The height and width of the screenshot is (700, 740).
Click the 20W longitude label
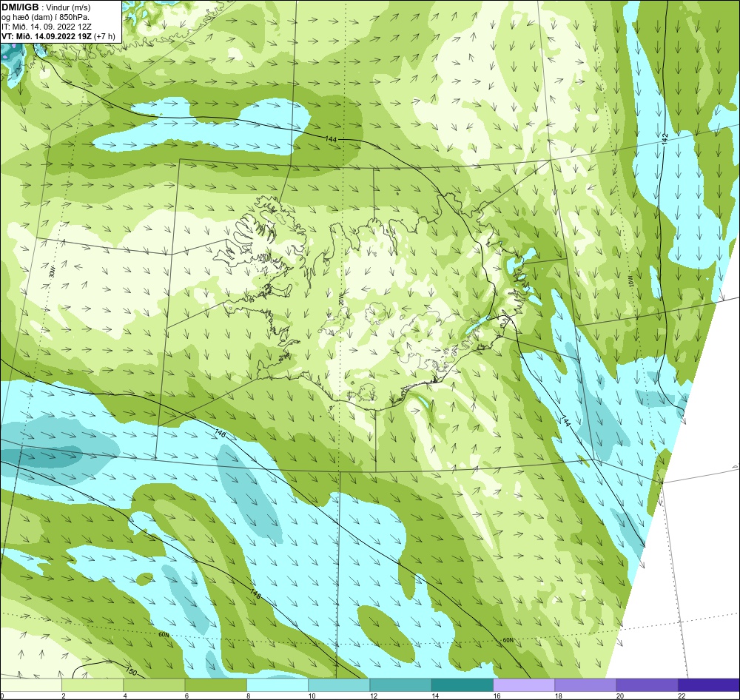[340, 299]
